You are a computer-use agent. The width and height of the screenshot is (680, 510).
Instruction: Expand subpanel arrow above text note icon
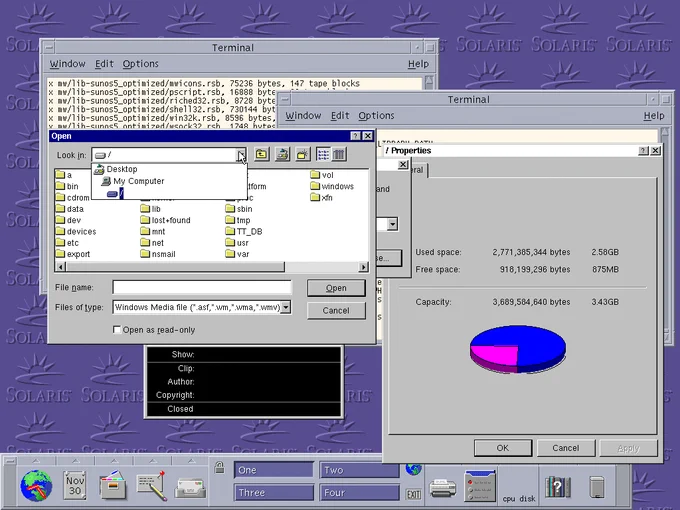pyautogui.click(x=152, y=461)
